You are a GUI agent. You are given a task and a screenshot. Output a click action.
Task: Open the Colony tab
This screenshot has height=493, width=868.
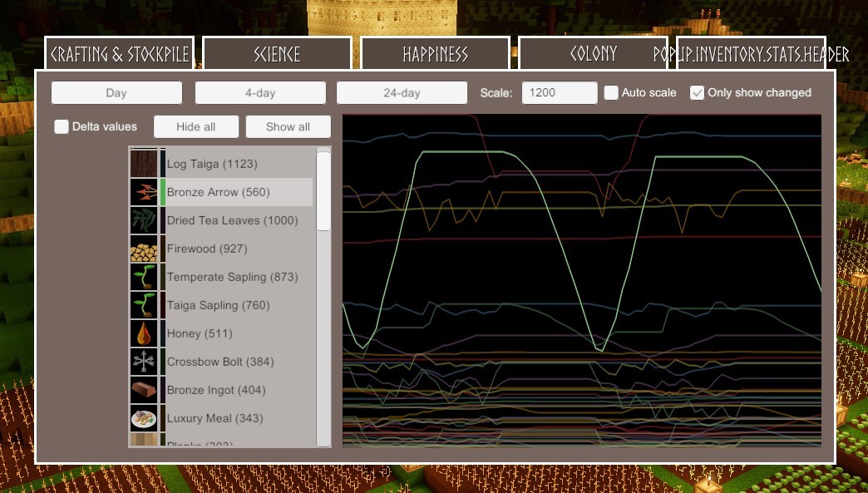tap(594, 54)
